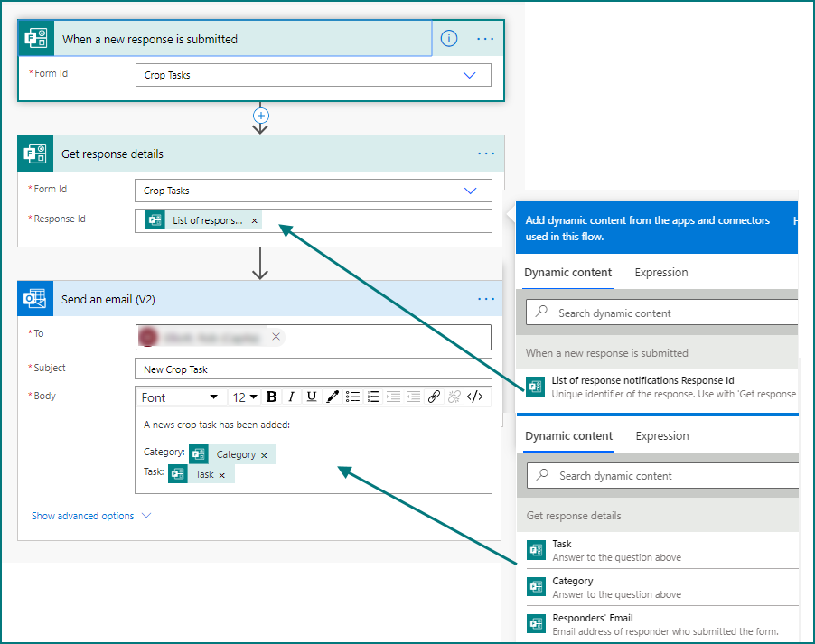Click the Subject field New Crop Task
This screenshot has width=815, height=644.
313,369
